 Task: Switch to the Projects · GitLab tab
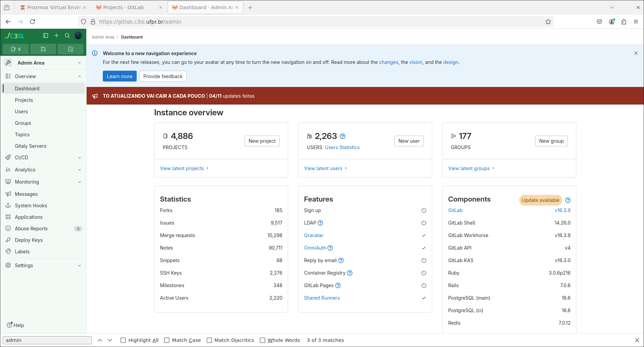coord(123,7)
